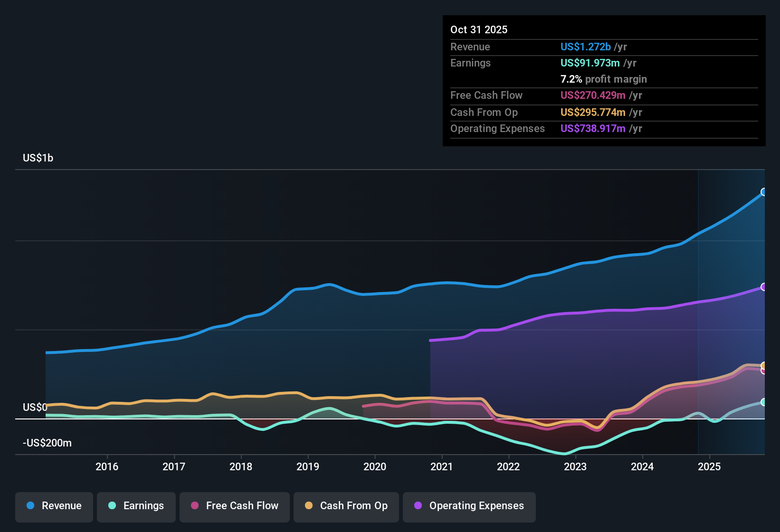Click the blue Revenue legend dot

tap(30, 506)
